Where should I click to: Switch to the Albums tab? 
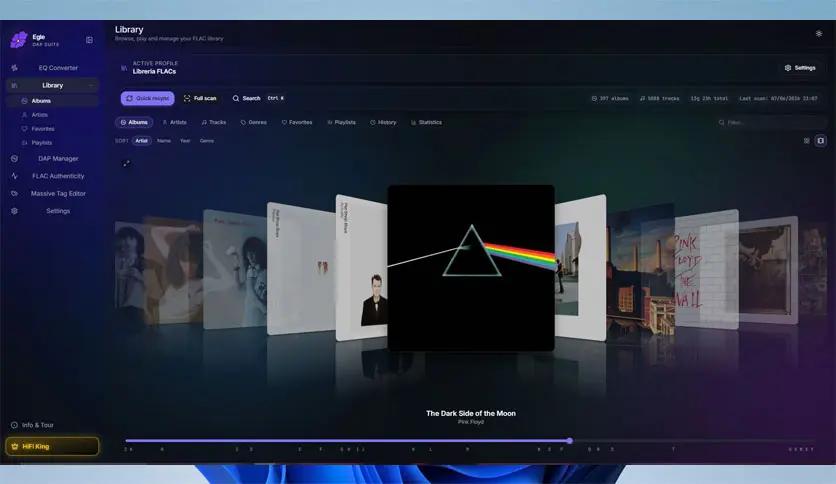coord(134,123)
